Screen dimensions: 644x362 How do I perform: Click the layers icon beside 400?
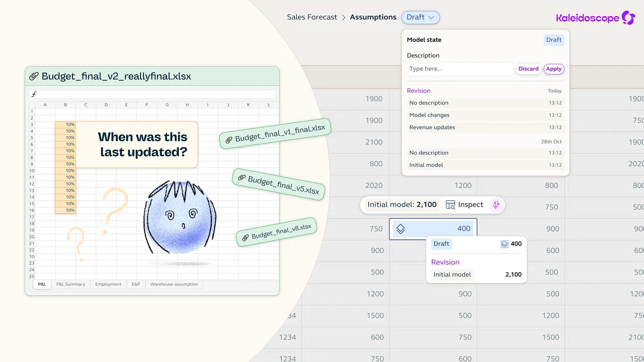[x=504, y=244]
